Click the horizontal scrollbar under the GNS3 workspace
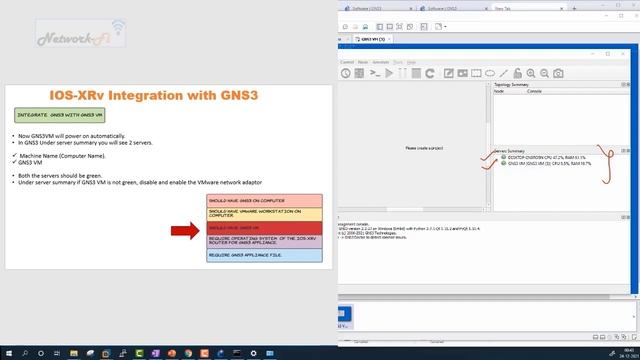The image size is (640, 360). click(411, 209)
